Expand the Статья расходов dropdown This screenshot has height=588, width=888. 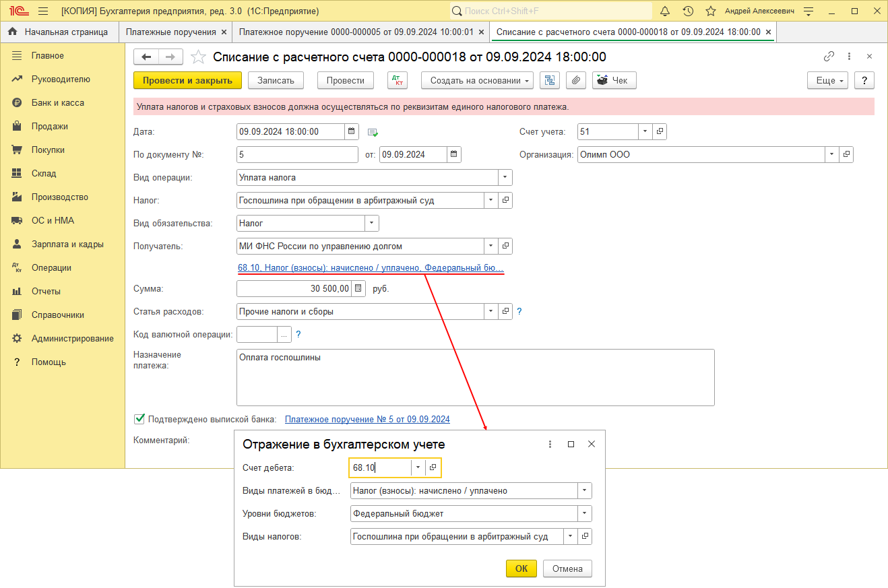coord(491,311)
